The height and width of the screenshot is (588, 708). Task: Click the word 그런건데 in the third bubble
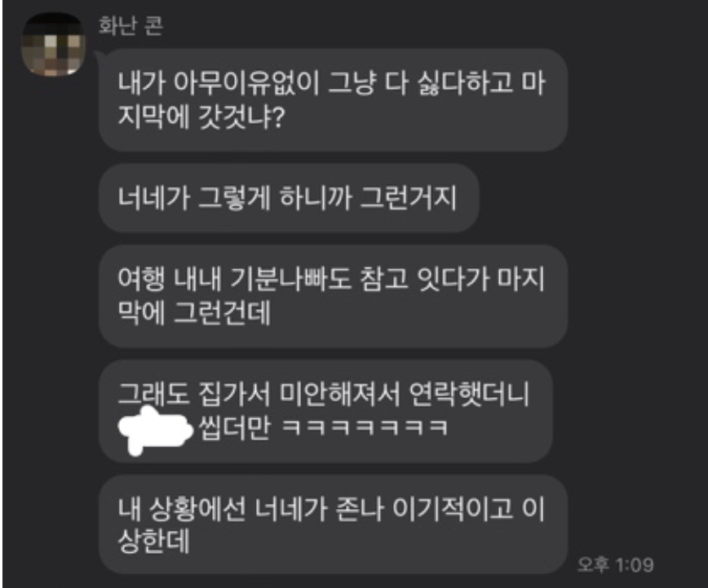pyautogui.click(x=222, y=312)
